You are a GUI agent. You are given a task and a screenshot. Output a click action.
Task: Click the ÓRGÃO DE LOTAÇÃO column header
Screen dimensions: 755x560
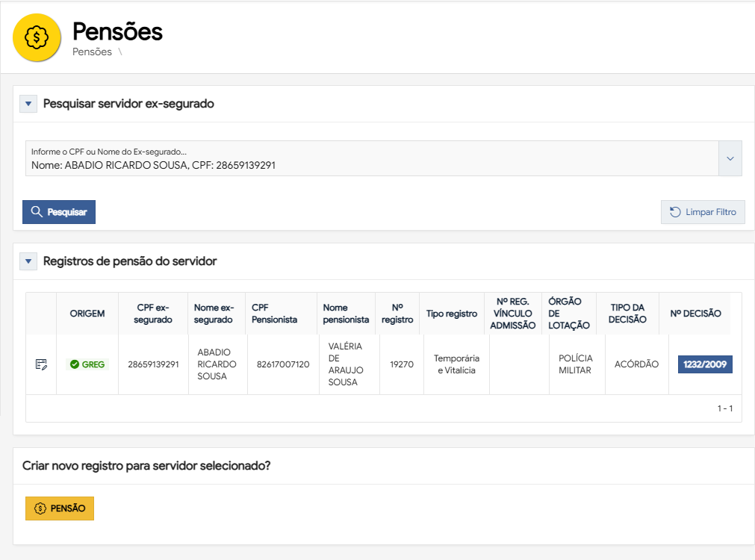click(568, 314)
